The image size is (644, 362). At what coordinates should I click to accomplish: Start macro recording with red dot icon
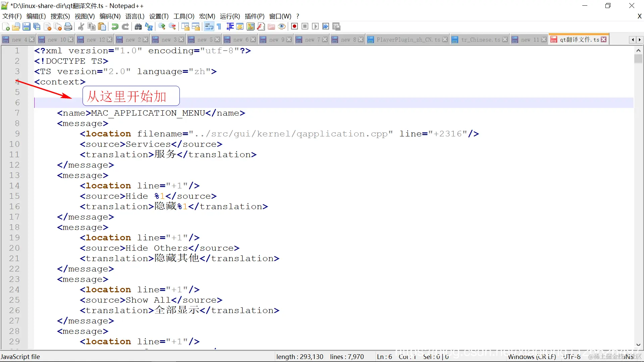[294, 26]
